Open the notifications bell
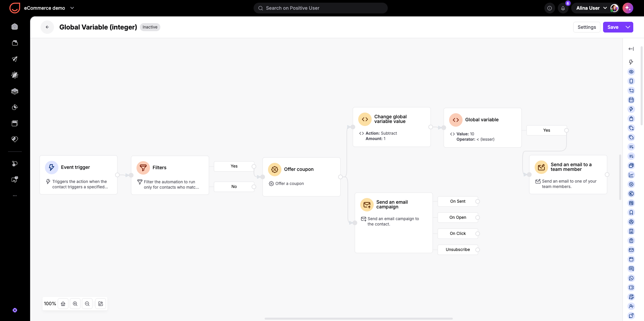The width and height of the screenshot is (644, 321). click(563, 8)
